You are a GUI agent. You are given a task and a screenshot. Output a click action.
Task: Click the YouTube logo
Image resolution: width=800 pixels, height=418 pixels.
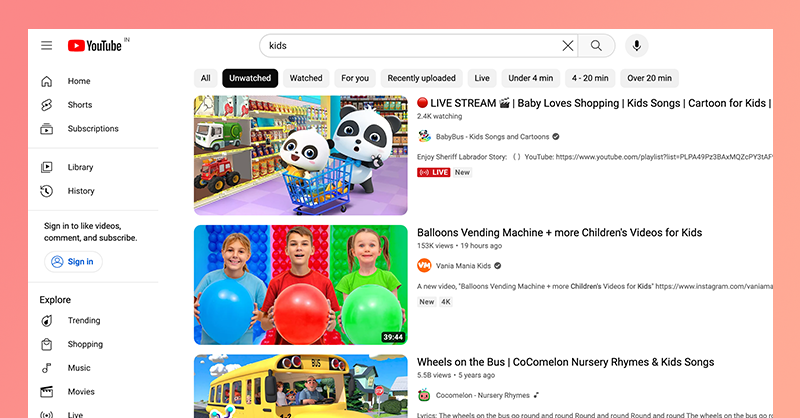coord(95,45)
